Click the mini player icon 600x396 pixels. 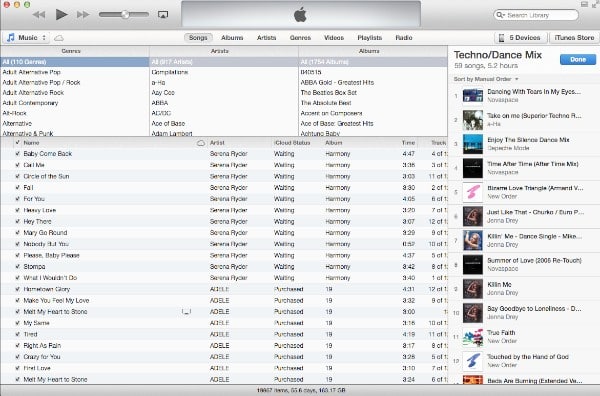pyautogui.click(x=584, y=4)
